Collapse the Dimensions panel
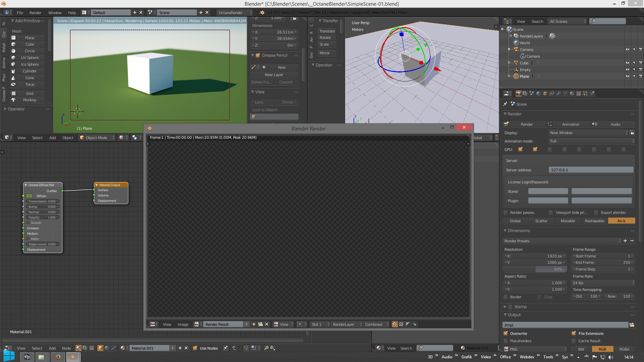The height and width of the screenshot is (362, 644). tap(519, 231)
